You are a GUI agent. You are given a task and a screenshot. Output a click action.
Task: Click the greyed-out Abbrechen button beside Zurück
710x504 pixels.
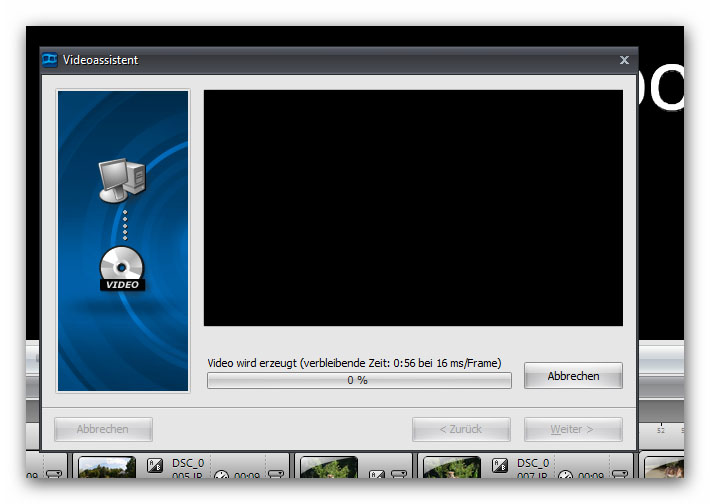103,429
